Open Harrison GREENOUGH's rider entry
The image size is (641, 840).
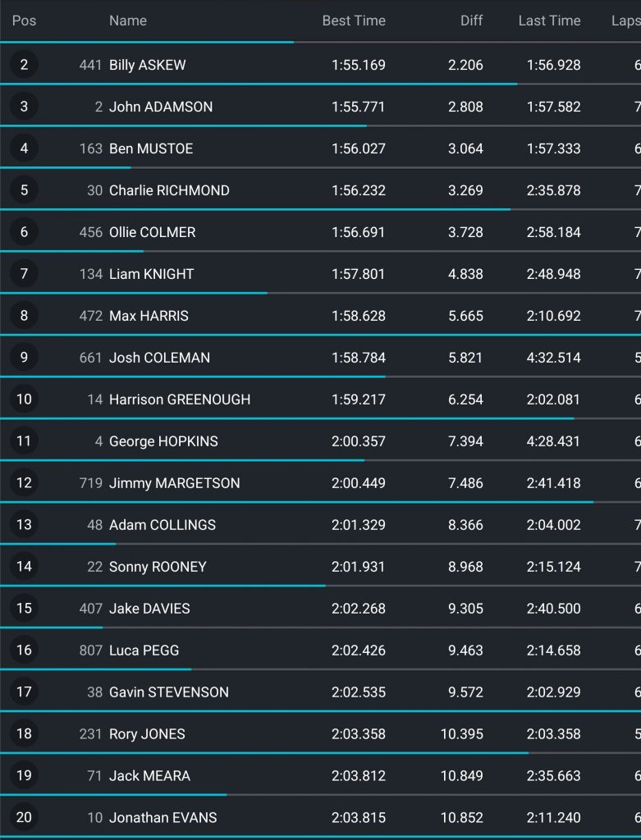(180, 399)
